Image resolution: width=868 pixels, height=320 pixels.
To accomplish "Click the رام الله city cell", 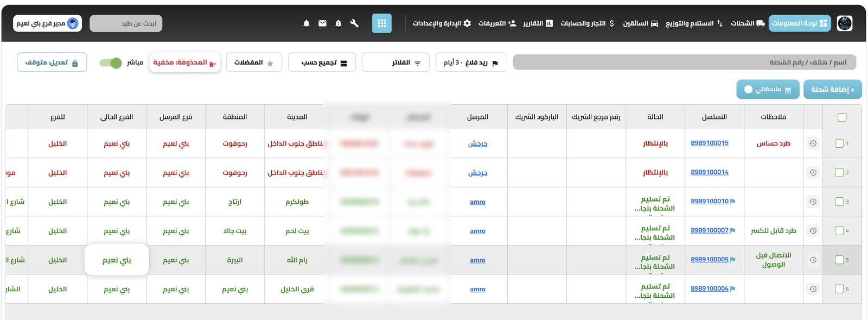I will (x=297, y=260).
